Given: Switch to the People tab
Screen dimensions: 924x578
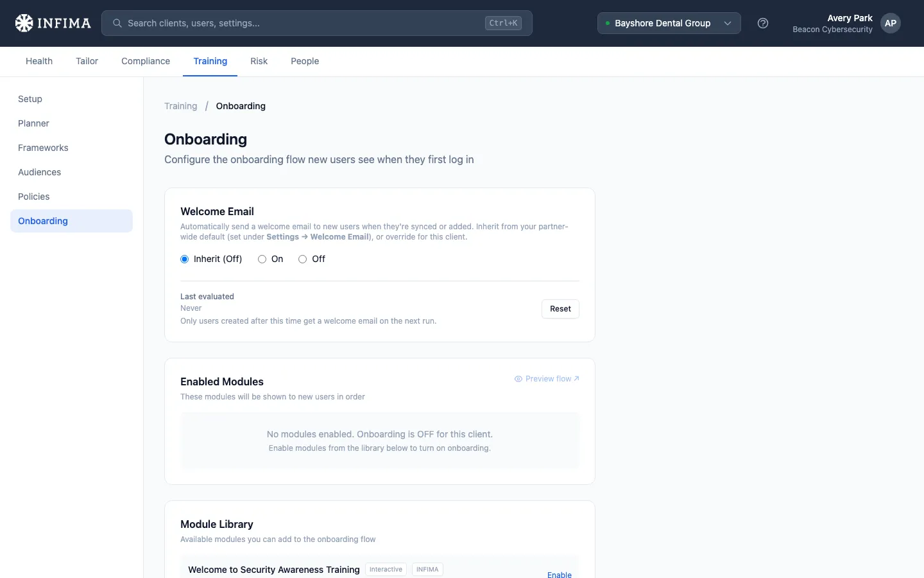Looking at the screenshot, I should [x=305, y=61].
